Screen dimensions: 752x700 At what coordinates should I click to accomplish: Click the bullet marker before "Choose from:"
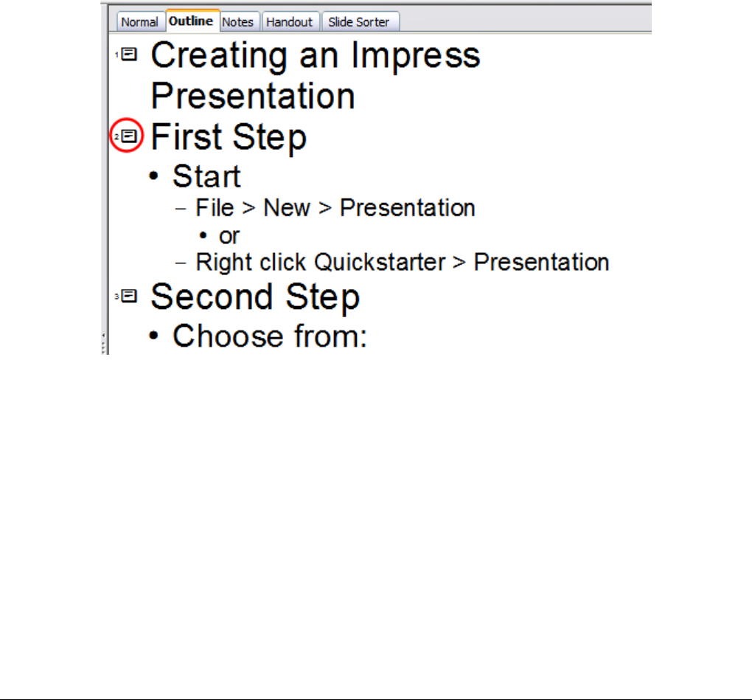[x=153, y=336]
